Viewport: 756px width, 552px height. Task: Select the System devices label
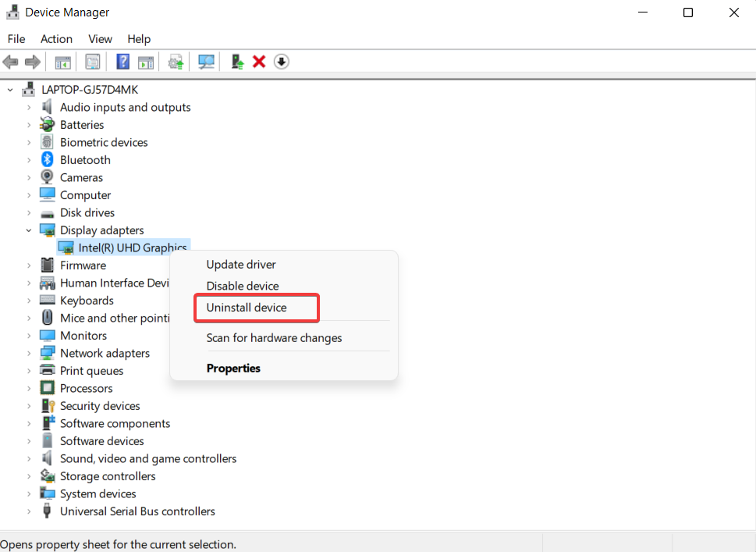[x=98, y=493]
